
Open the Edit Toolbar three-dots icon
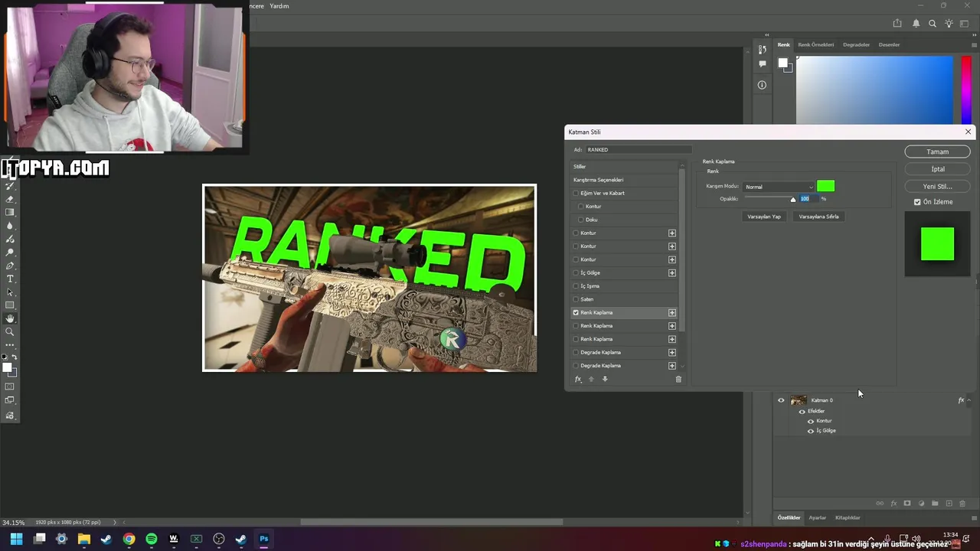[10, 345]
